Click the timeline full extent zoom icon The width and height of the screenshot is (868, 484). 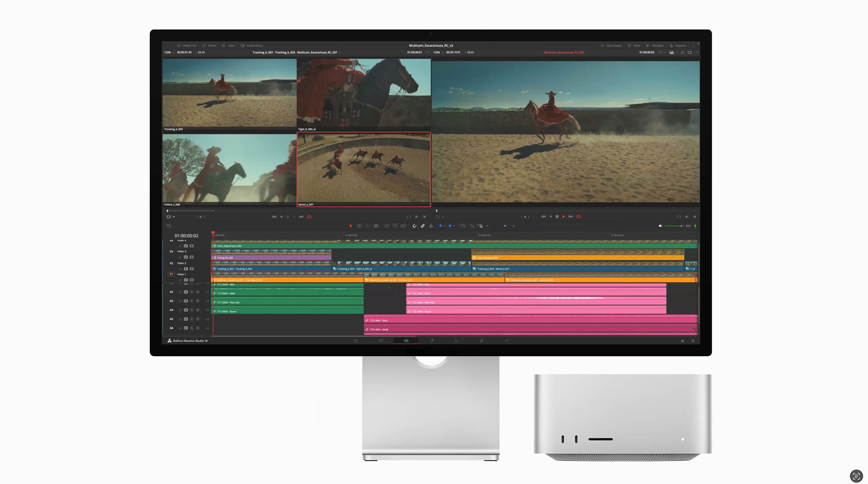coord(463,226)
